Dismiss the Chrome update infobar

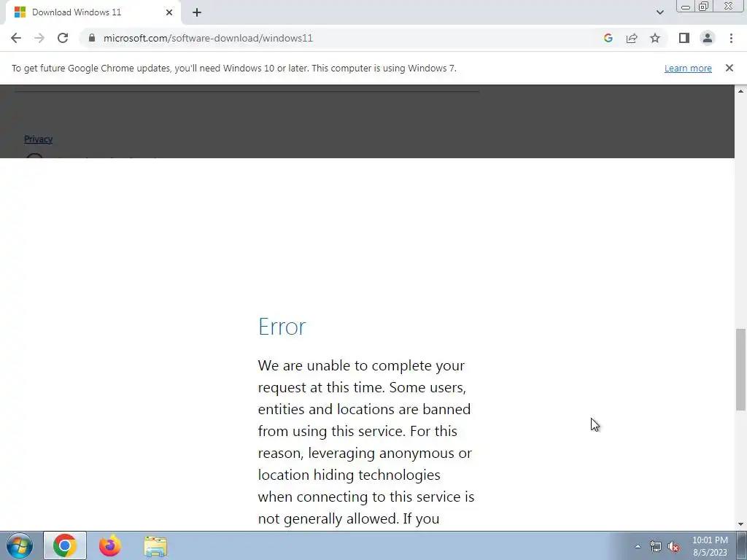(729, 68)
